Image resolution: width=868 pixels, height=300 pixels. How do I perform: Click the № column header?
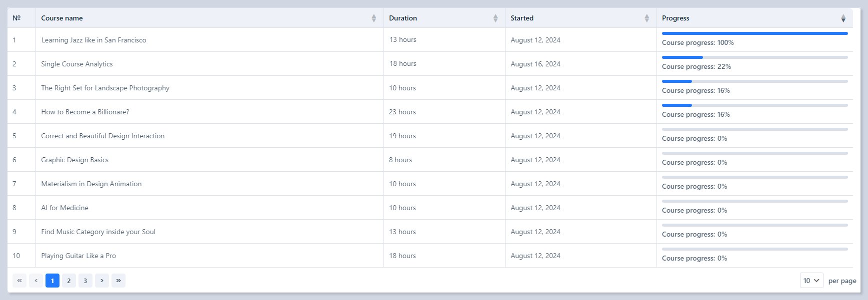tap(16, 18)
